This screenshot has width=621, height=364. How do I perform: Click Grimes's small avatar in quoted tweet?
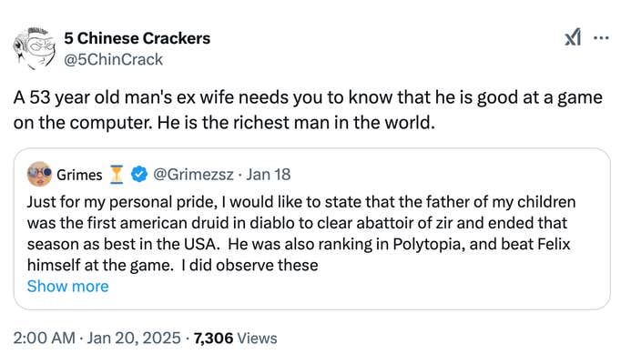(39, 173)
